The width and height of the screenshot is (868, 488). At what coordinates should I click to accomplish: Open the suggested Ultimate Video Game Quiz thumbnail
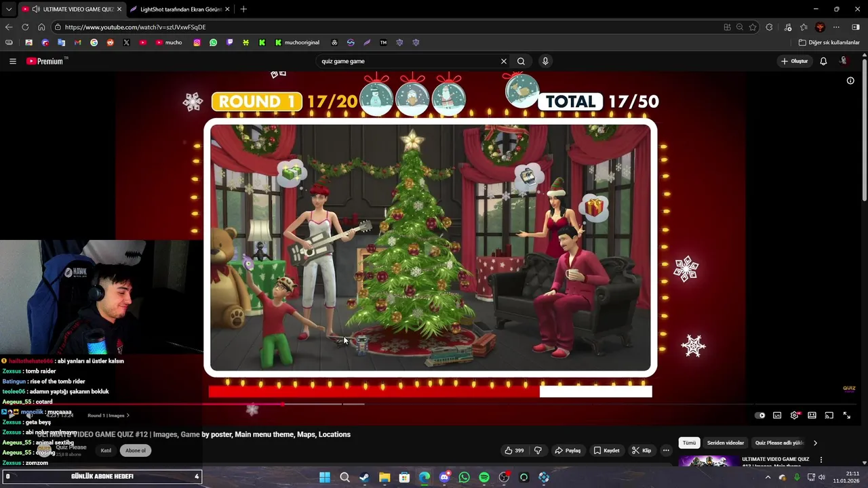click(x=709, y=462)
